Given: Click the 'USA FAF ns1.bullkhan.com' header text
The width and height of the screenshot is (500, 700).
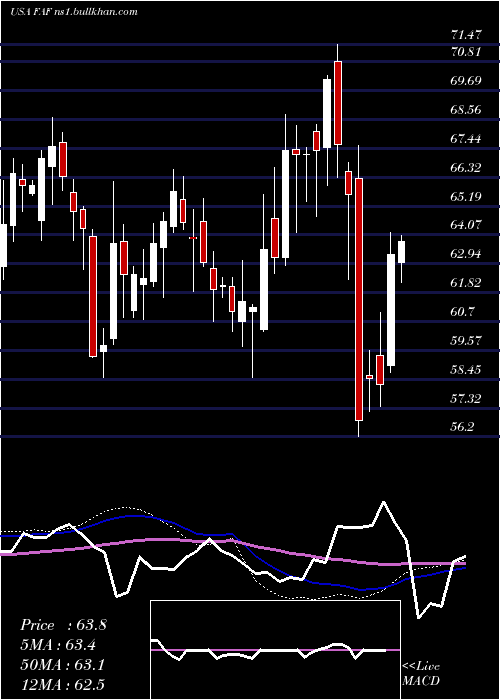Looking at the screenshot, I should click(73, 12).
